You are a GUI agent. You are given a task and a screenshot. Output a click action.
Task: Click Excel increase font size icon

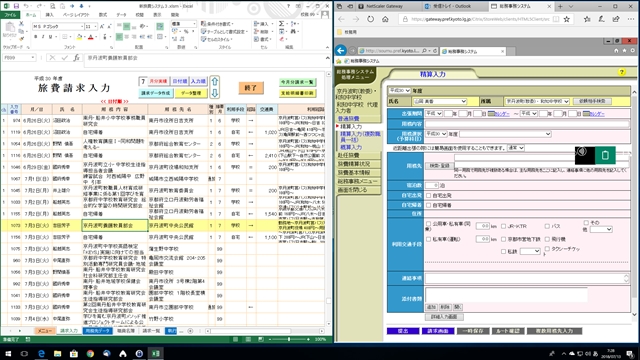[102, 27]
